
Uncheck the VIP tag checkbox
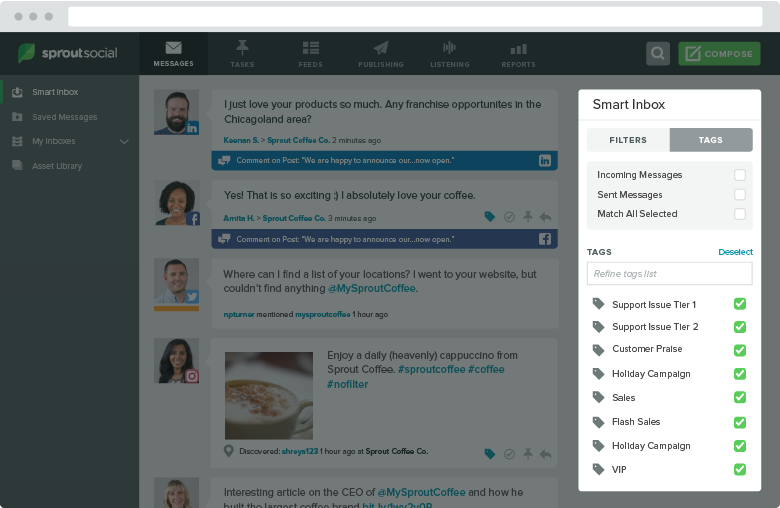click(740, 469)
